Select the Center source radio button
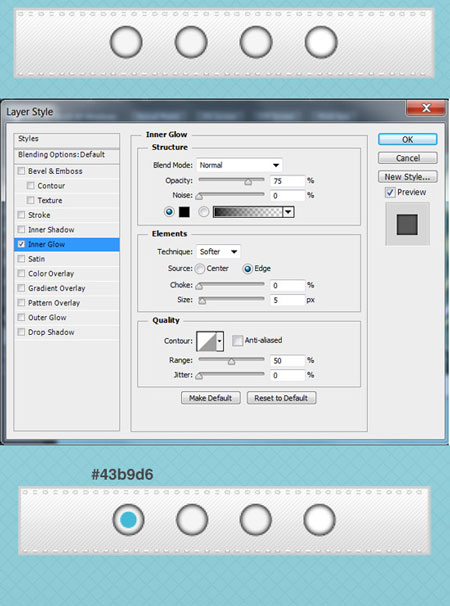450x606 pixels. [x=200, y=269]
